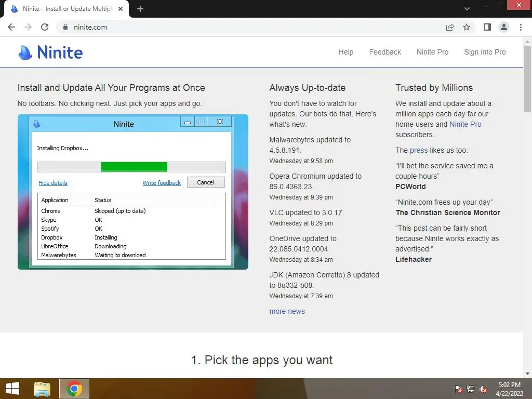Screen dimensions: 532x399
Task: Click the PCWorld attribution
Action: point(410,187)
